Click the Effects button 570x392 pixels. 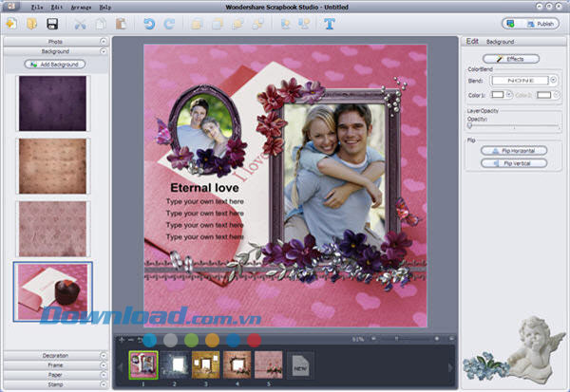coord(514,59)
